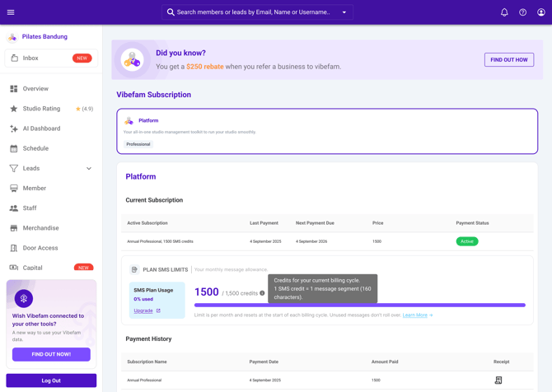Click the SMS credits usage progress bar
Screen dimensions: 552x392
pyautogui.click(x=360, y=305)
